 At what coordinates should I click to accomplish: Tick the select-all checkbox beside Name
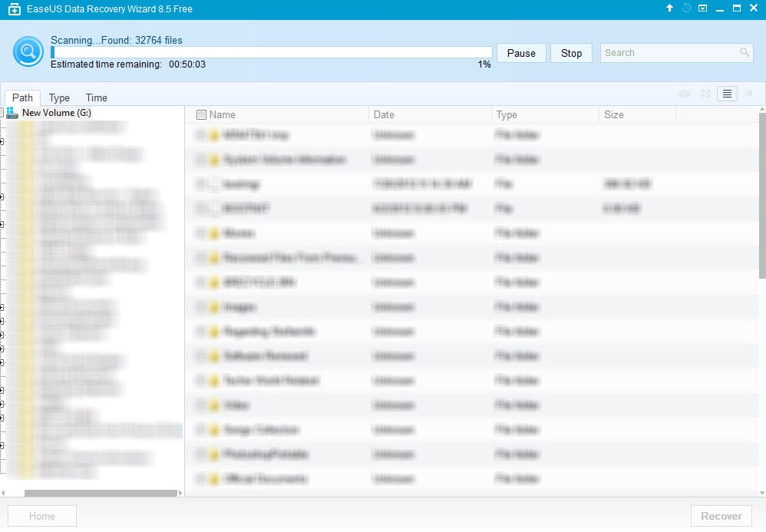click(x=201, y=115)
